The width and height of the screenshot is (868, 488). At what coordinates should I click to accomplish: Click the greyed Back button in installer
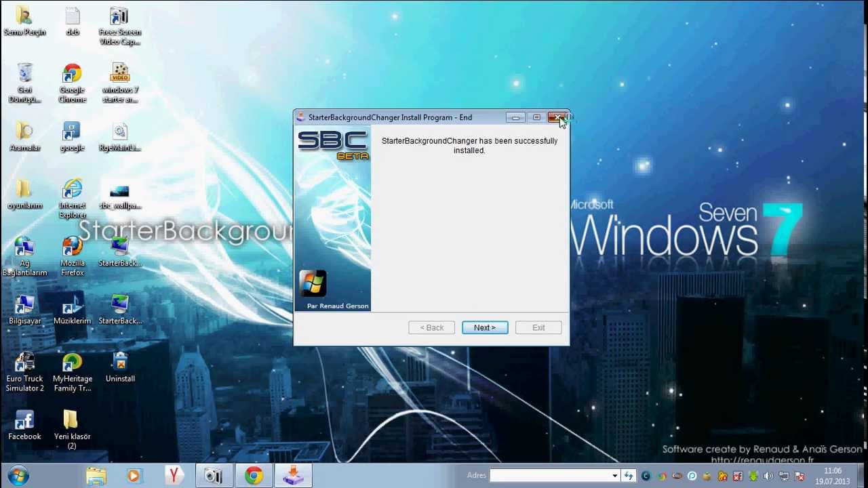coord(431,327)
